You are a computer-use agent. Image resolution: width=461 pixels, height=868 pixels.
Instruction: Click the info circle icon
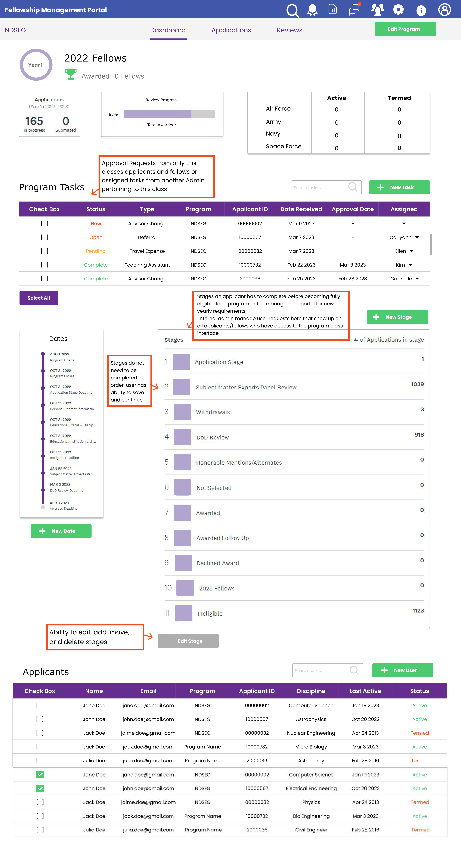[421, 10]
